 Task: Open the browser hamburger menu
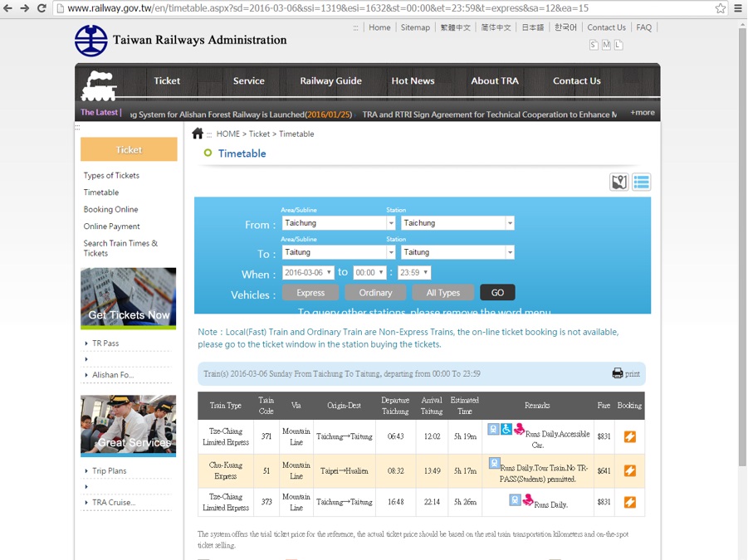pos(738,8)
